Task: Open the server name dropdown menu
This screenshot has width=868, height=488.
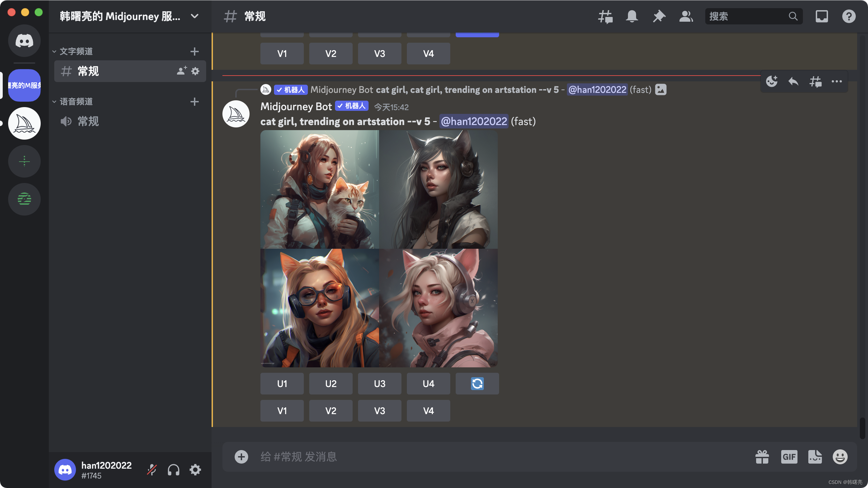Action: (194, 16)
